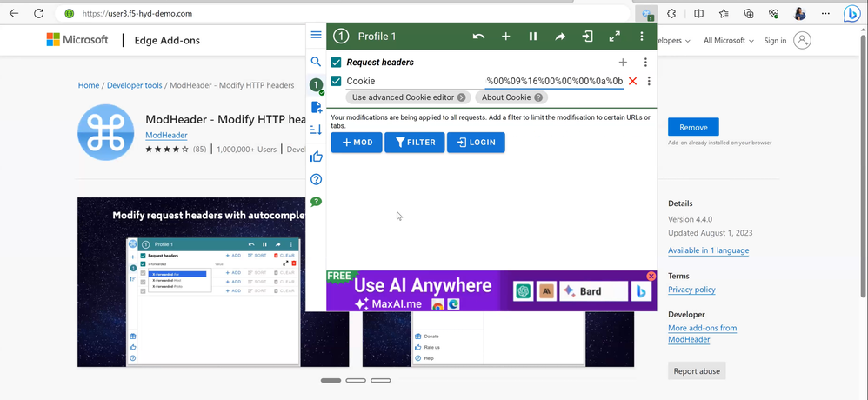868x400 pixels.
Task: Click the ModHeader extension icon in toolbar
Action: [646, 14]
